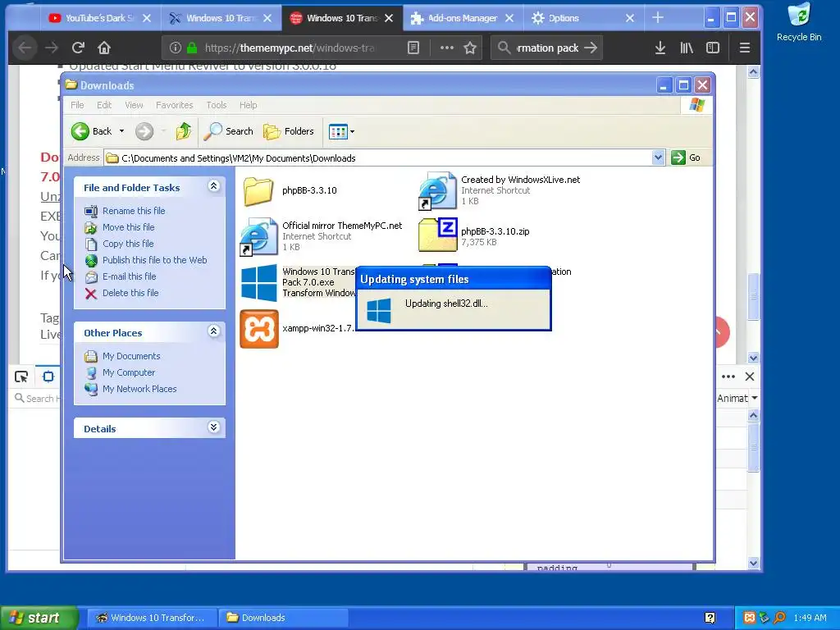Open My Network Places link

[x=139, y=389]
